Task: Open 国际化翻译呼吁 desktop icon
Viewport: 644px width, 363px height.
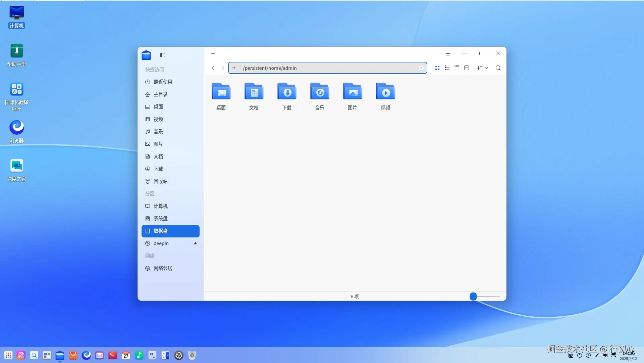Action: [17, 97]
